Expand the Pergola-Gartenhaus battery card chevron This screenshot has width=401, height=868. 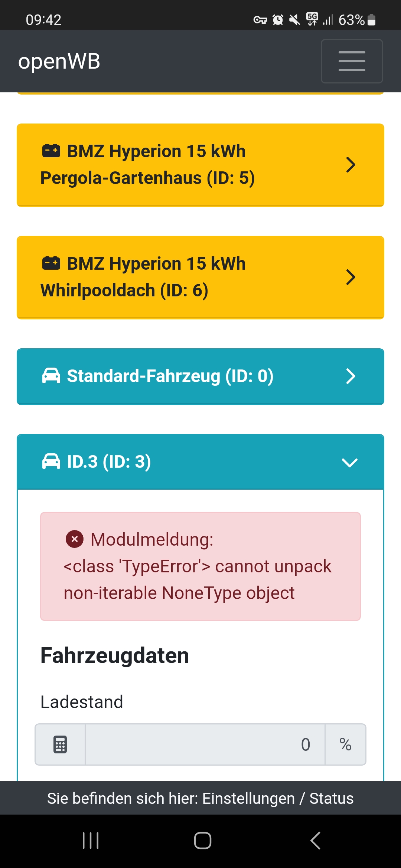(x=351, y=165)
